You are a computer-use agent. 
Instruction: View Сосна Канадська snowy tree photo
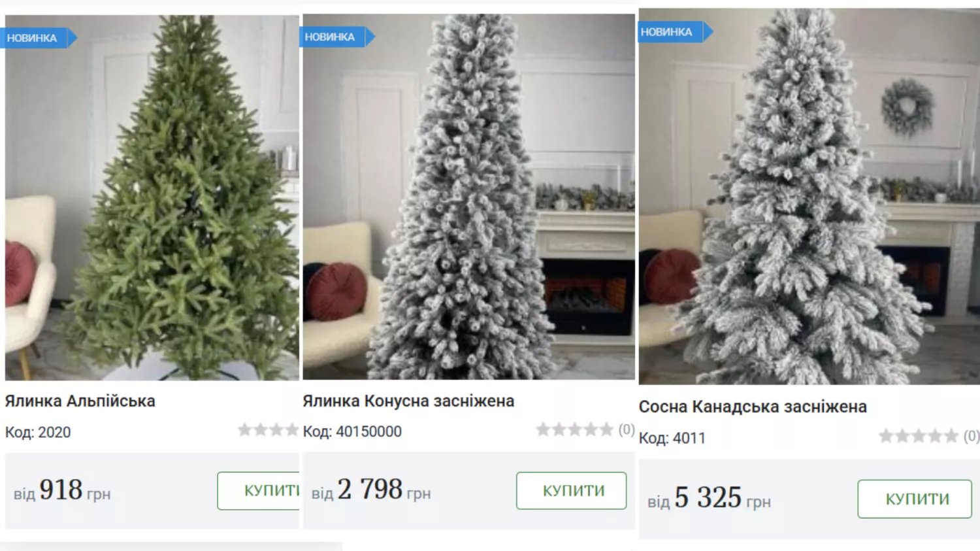click(x=809, y=196)
